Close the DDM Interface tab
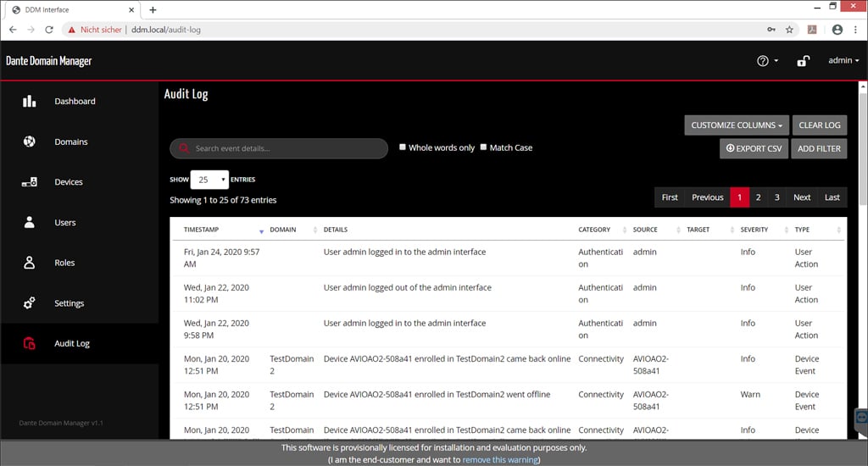Image resolution: width=868 pixels, height=466 pixels. point(131,10)
